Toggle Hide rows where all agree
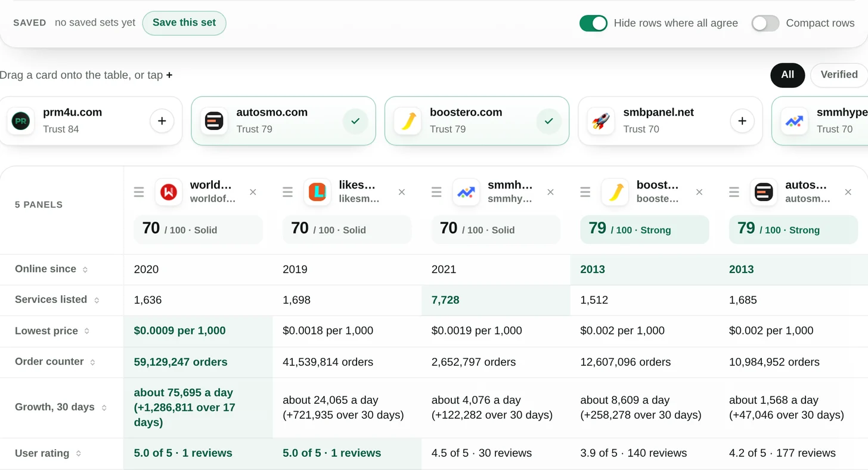 pyautogui.click(x=593, y=23)
